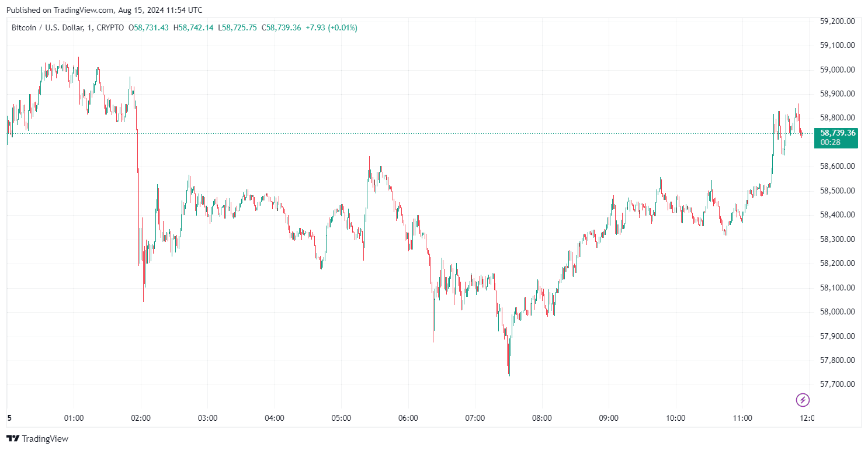
Task: Click the 58,300.00 price axis label
Action: [838, 239]
